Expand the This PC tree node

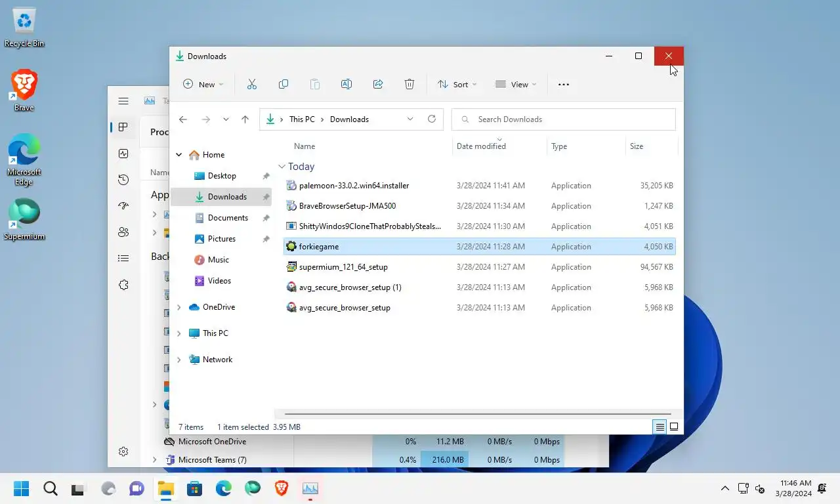pos(178,333)
